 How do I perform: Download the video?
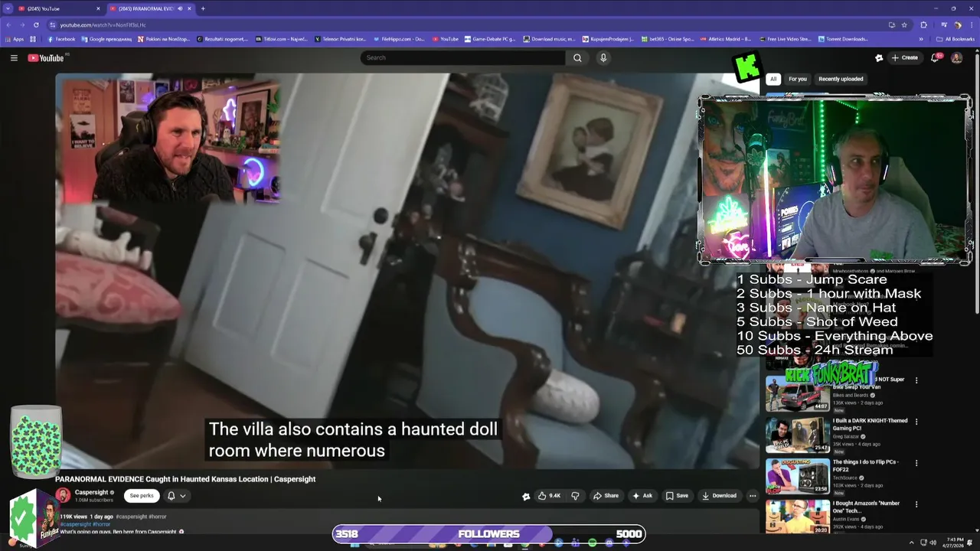click(719, 496)
